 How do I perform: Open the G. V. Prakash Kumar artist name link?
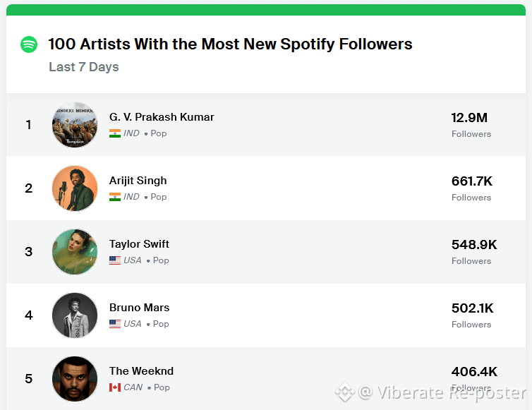click(162, 117)
